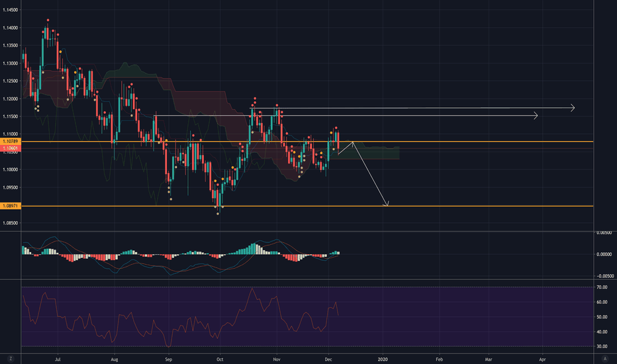This screenshot has height=364, width=617.
Task: Select the orange 1.10789 price label
Action: point(10,142)
